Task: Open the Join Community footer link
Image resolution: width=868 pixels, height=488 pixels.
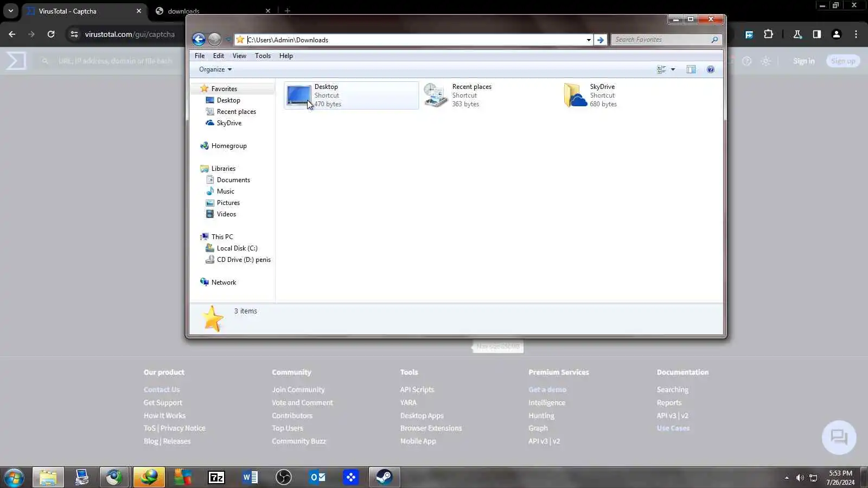Action: (298, 390)
